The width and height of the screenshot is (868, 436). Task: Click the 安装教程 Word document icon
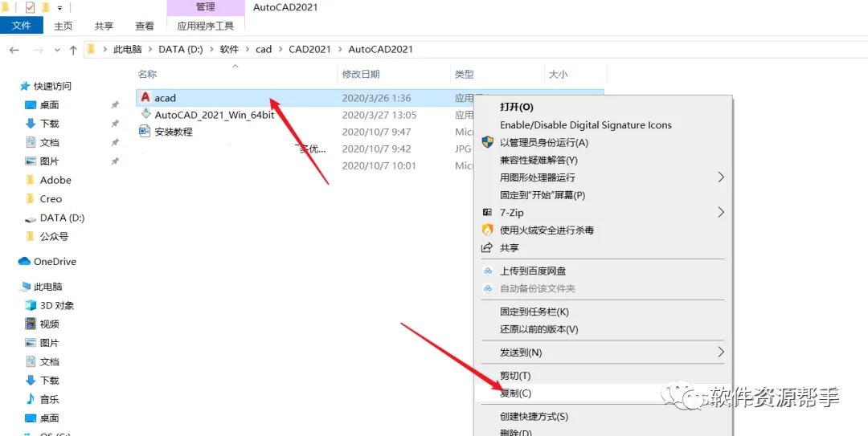(145, 132)
